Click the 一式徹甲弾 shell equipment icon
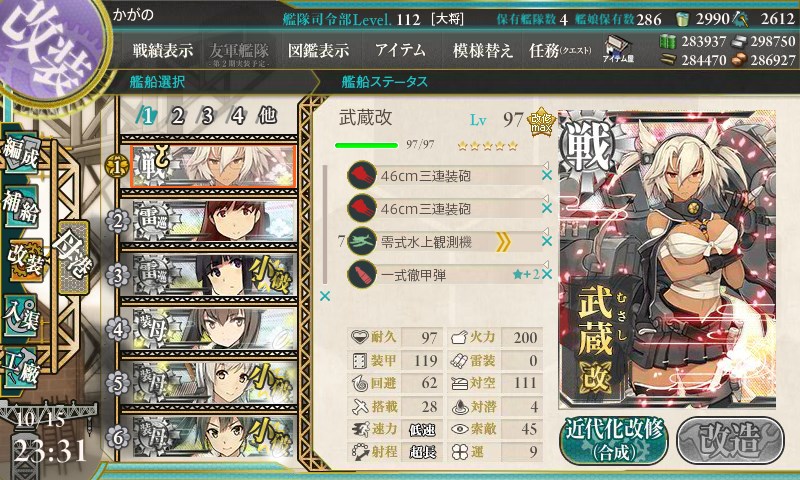This screenshot has height=480, width=800. (361, 275)
